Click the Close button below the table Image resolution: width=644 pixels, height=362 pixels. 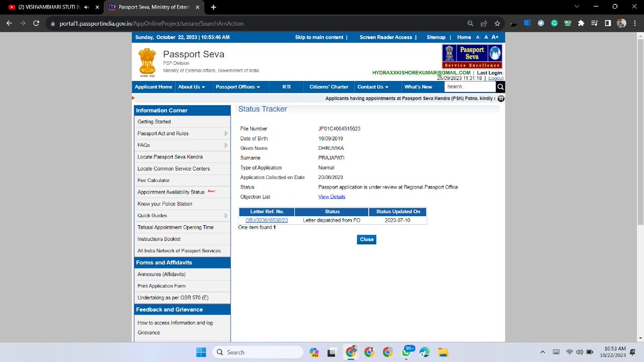coord(367,239)
